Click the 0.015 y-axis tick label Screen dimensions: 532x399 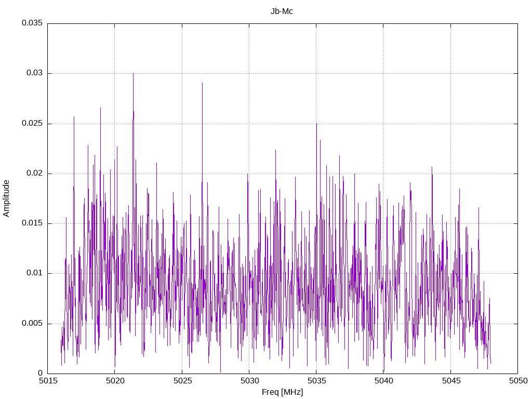[32, 223]
